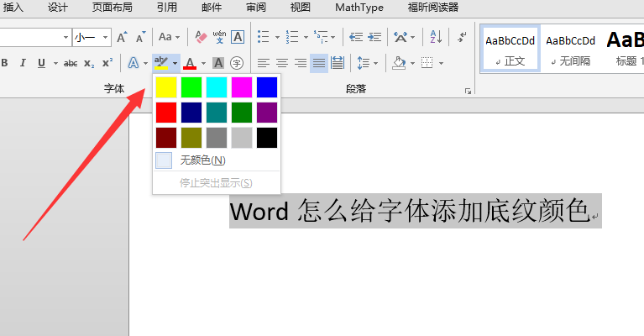Click the Phonetic Guide wén icon

point(219,37)
